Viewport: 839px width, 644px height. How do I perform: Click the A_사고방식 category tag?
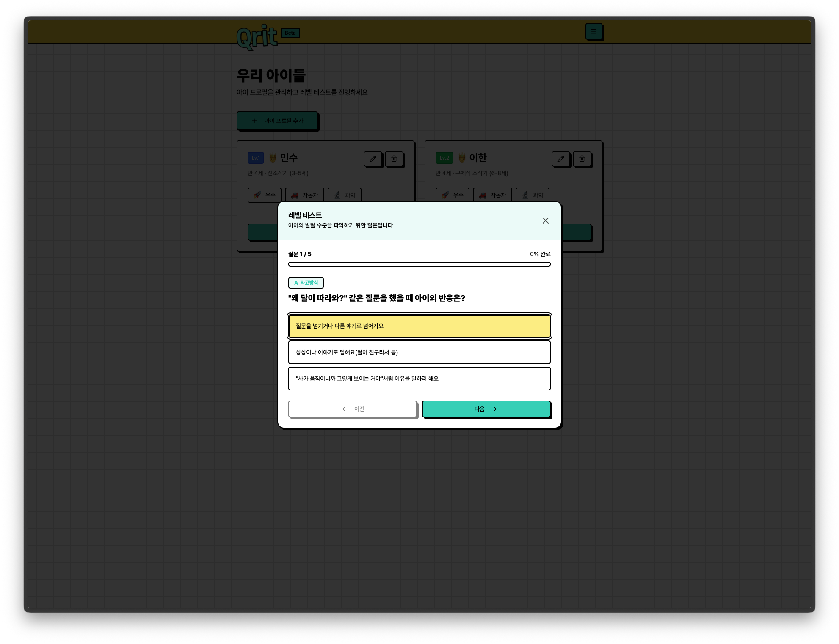click(306, 283)
